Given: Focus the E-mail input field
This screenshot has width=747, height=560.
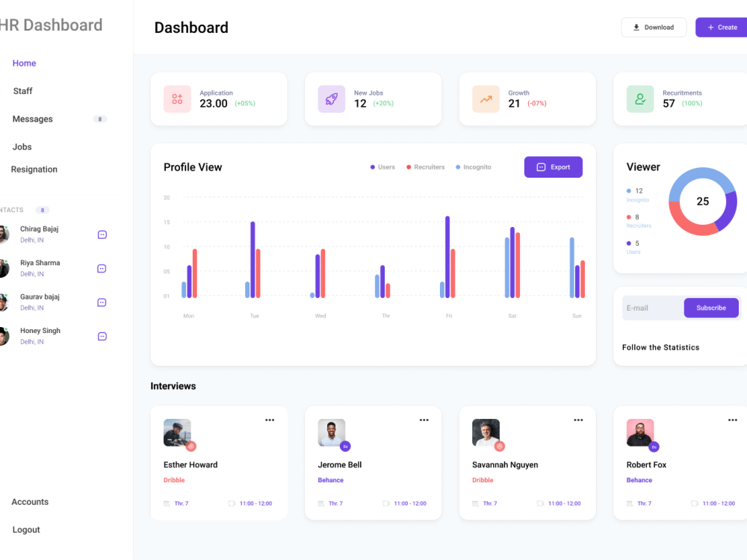Looking at the screenshot, I should (x=653, y=308).
